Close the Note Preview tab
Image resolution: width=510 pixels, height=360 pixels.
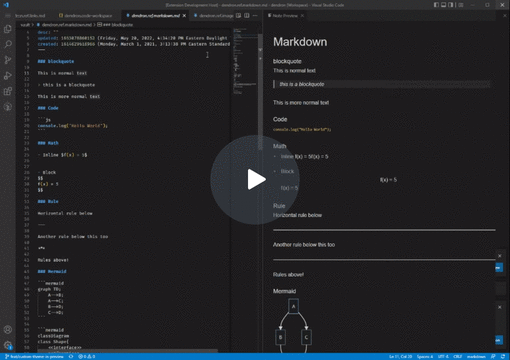tap(302, 16)
